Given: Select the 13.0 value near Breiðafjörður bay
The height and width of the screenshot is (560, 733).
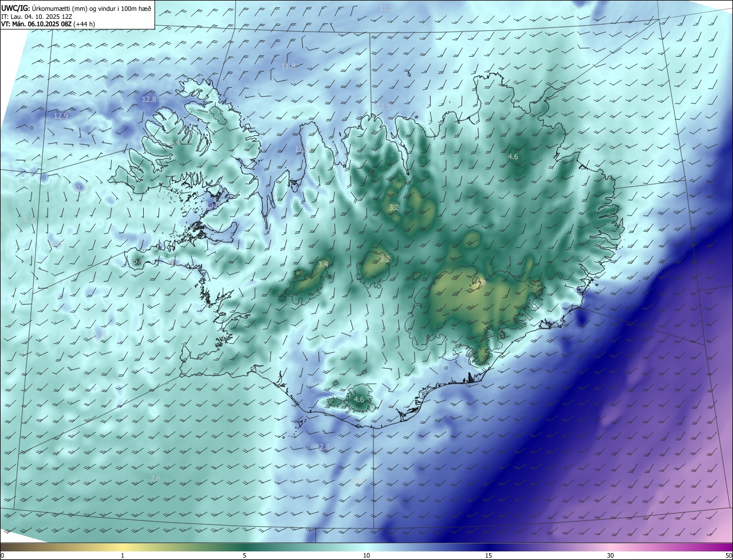Looking at the screenshot, I should (214, 204).
